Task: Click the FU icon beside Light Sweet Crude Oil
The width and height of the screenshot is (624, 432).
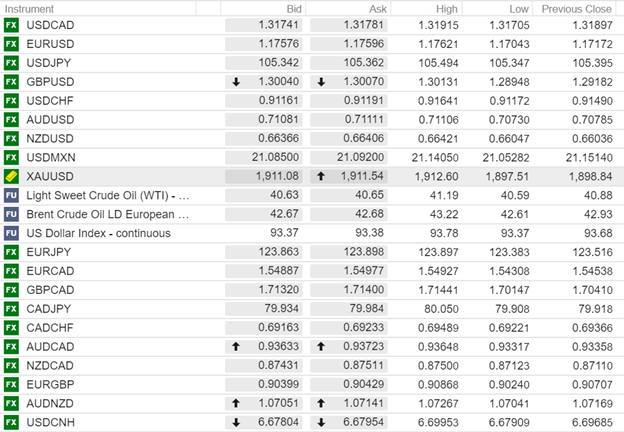Action: [12, 195]
